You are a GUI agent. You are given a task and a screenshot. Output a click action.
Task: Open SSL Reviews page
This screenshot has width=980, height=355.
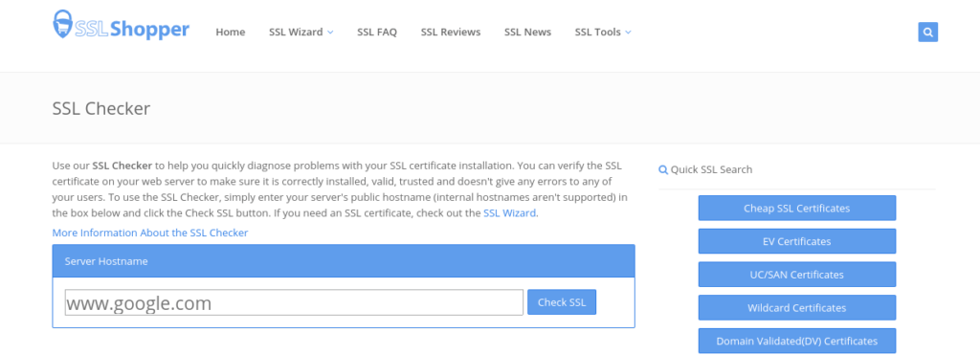tap(451, 32)
